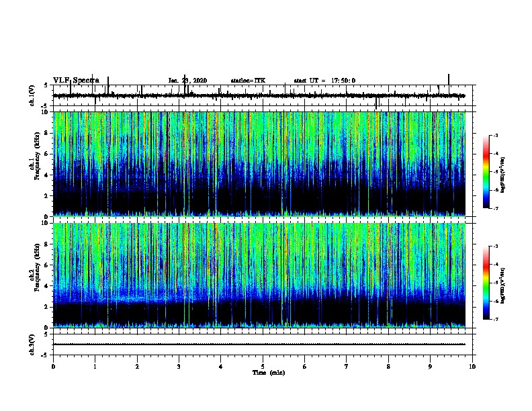Click the time axis tick label "6"
The width and height of the screenshot is (532, 411).
coord(305,367)
